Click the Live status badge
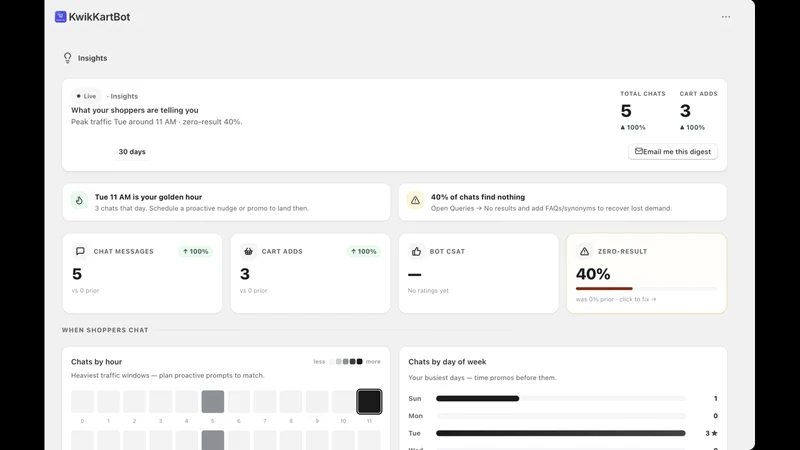Image resolution: width=800 pixels, height=450 pixels. point(86,96)
